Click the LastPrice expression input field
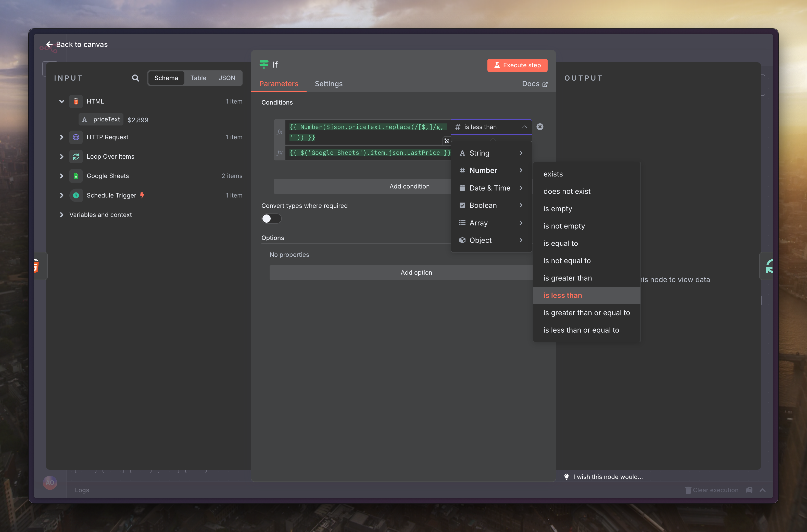The image size is (807, 532). coord(368,153)
